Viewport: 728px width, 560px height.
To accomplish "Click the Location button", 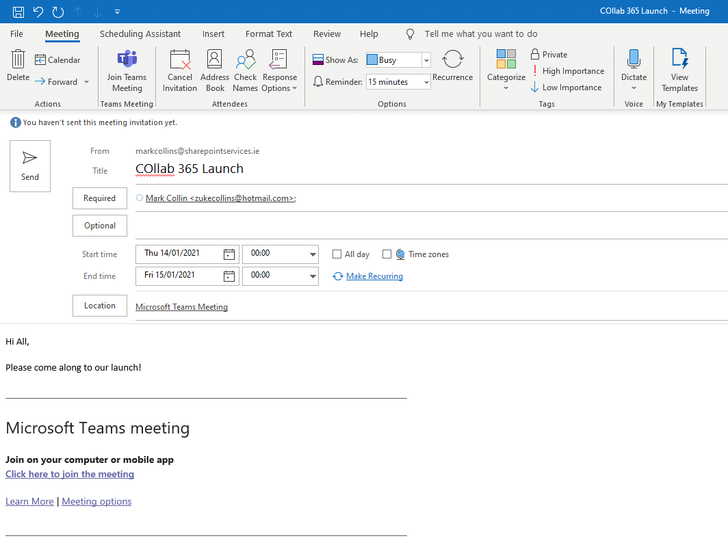I will [x=100, y=305].
